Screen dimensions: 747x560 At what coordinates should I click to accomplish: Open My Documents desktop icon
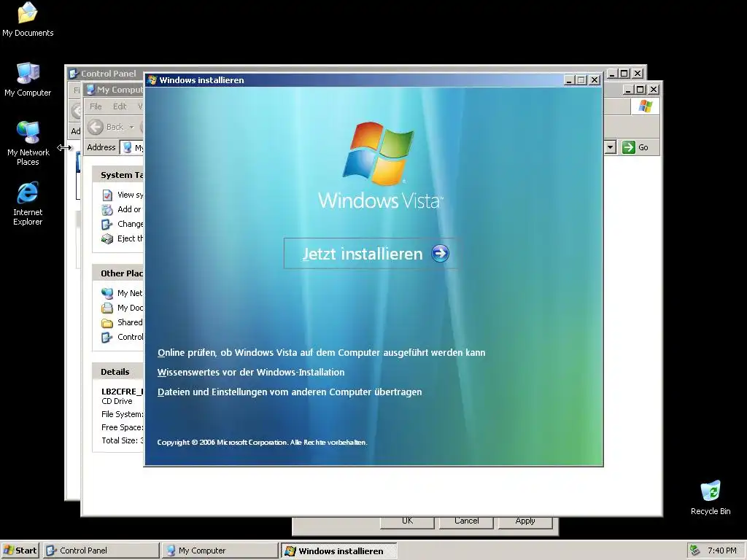28,20
